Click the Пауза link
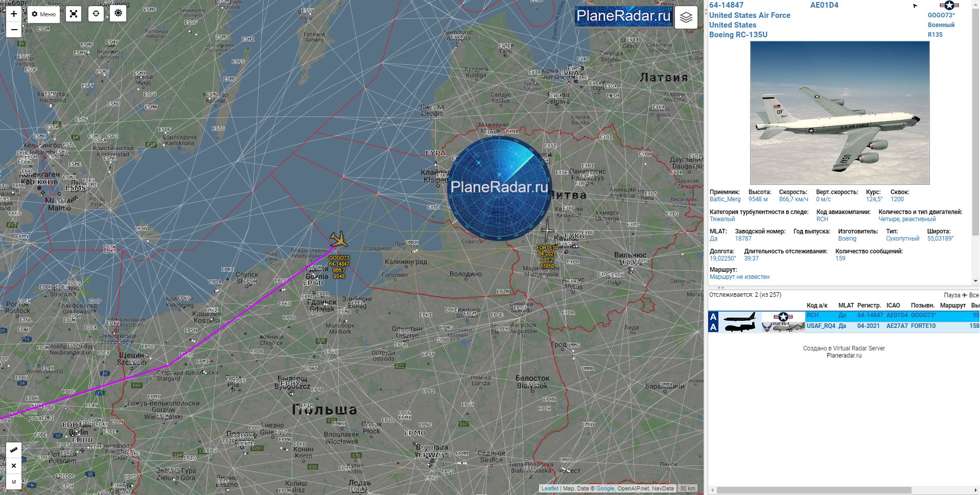The image size is (980, 495). [x=951, y=295]
